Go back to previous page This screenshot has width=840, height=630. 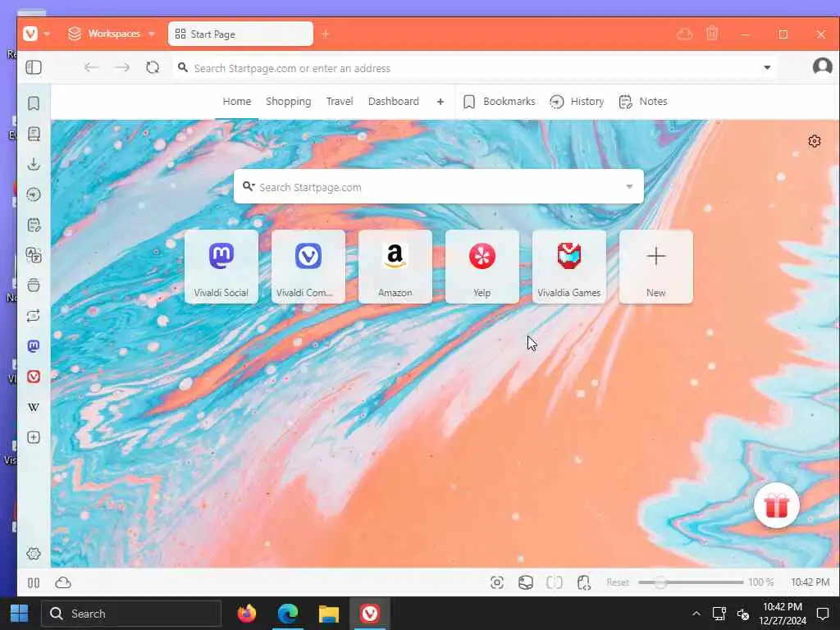point(92,67)
